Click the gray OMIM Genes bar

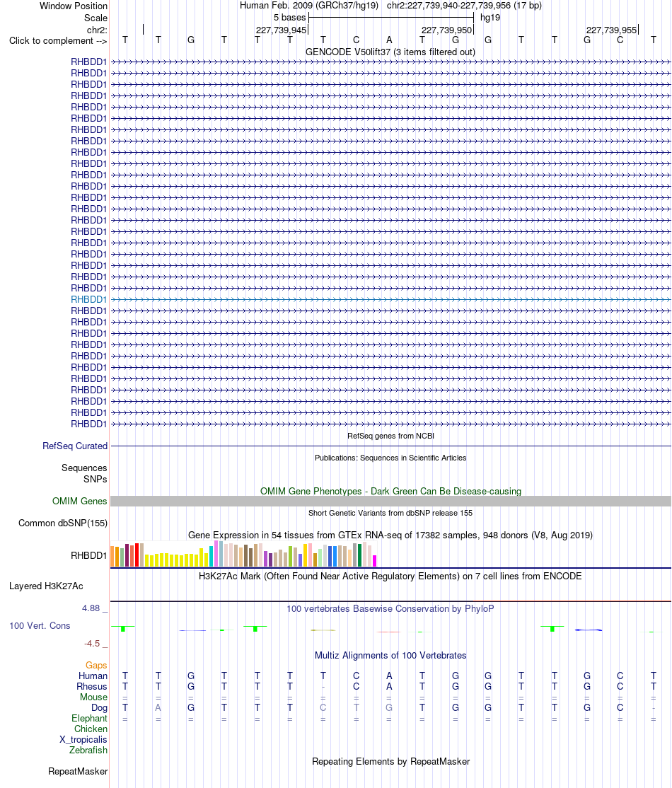[390, 501]
